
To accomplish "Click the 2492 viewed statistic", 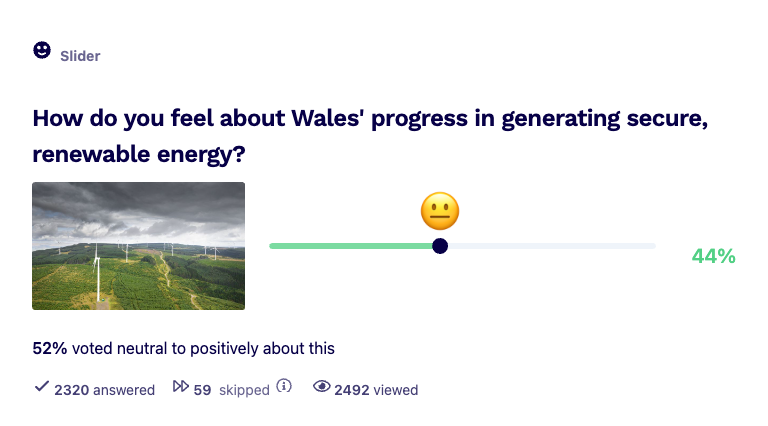I will [x=376, y=390].
